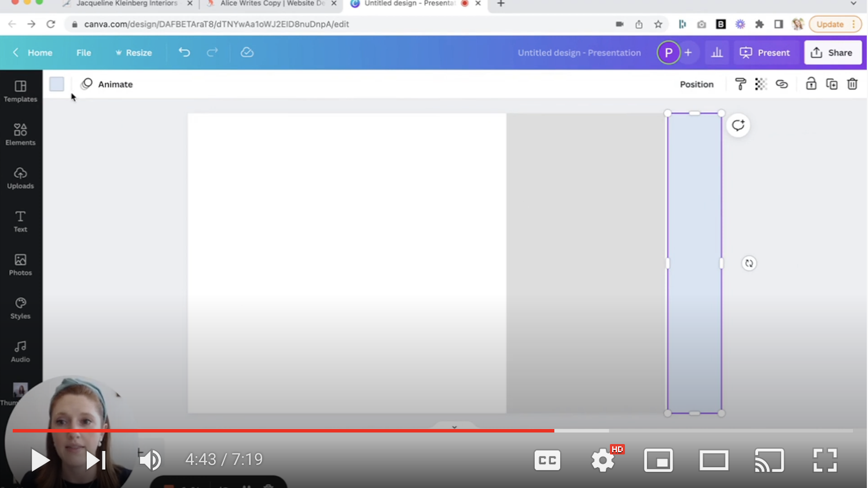
Task: Toggle theater mode
Action: pyautogui.click(x=714, y=460)
